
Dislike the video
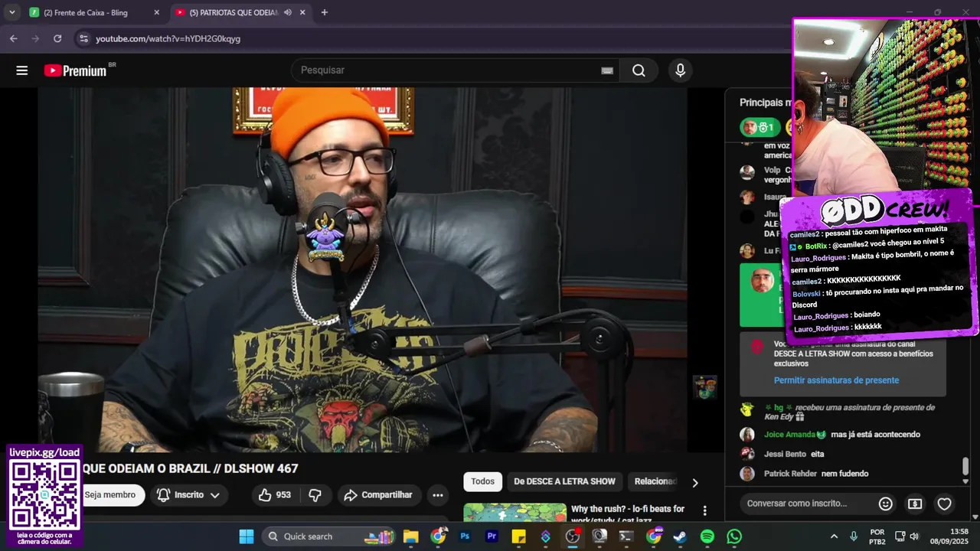pos(315,495)
